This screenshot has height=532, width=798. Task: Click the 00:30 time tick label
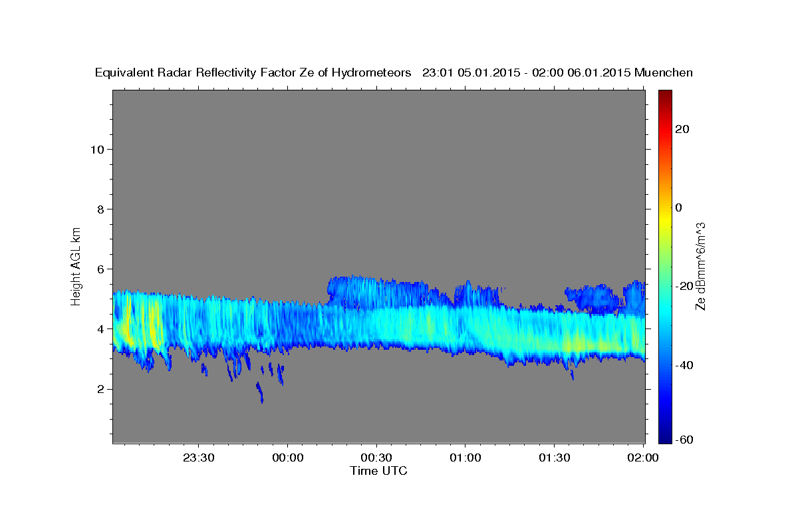coord(376,458)
